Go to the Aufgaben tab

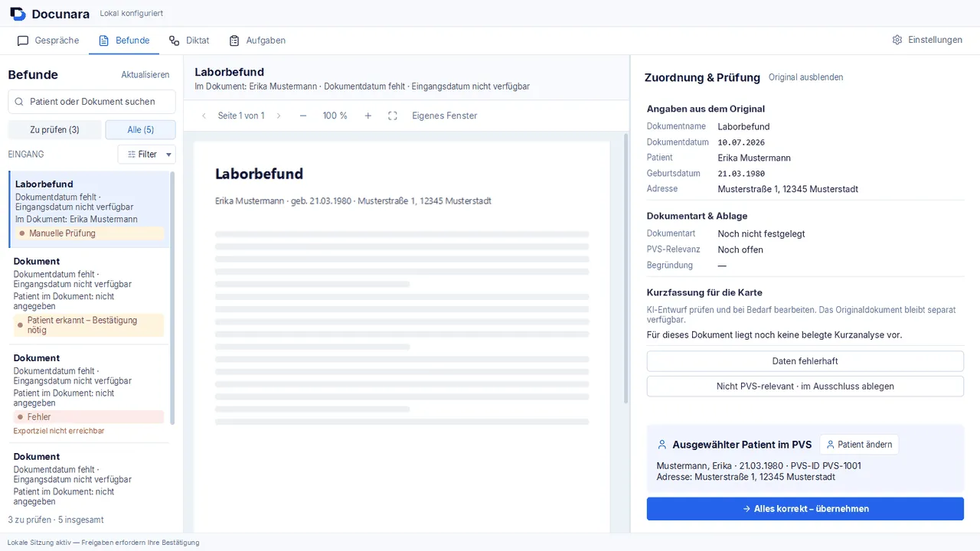(x=257, y=41)
